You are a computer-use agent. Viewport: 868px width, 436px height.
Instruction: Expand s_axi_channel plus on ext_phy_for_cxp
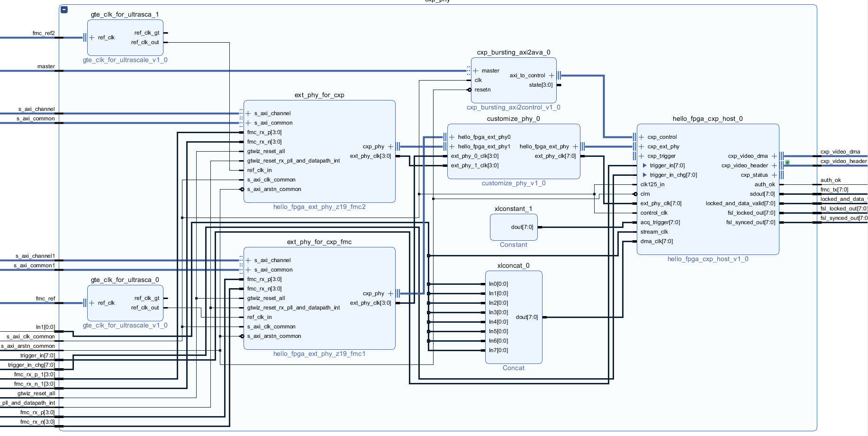[x=248, y=113]
